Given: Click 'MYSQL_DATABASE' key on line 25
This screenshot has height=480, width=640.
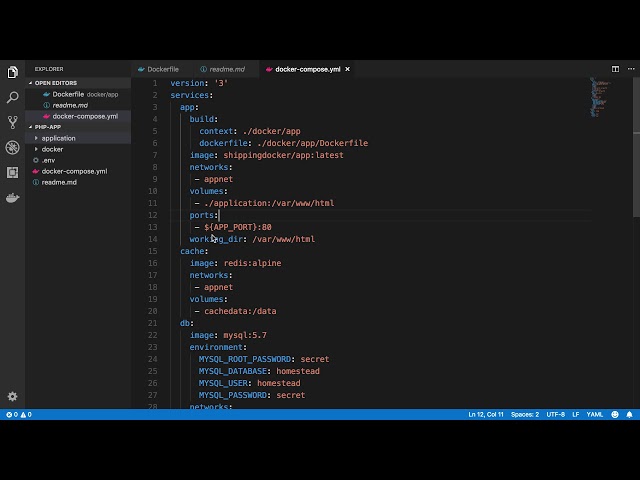Looking at the screenshot, I should (x=233, y=371).
